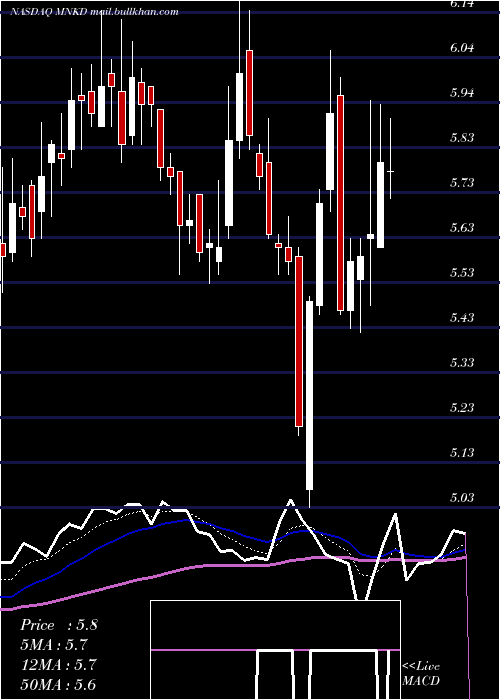Click the 5.63 price axis label
The height and width of the screenshot is (700, 500).
tap(461, 228)
